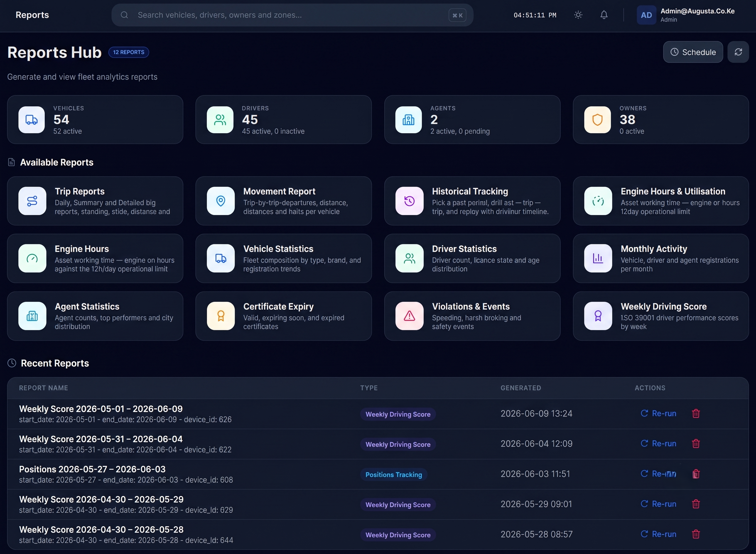This screenshot has width=756, height=554.
Task: Click the 12 REPORTS badge
Action: (x=129, y=52)
